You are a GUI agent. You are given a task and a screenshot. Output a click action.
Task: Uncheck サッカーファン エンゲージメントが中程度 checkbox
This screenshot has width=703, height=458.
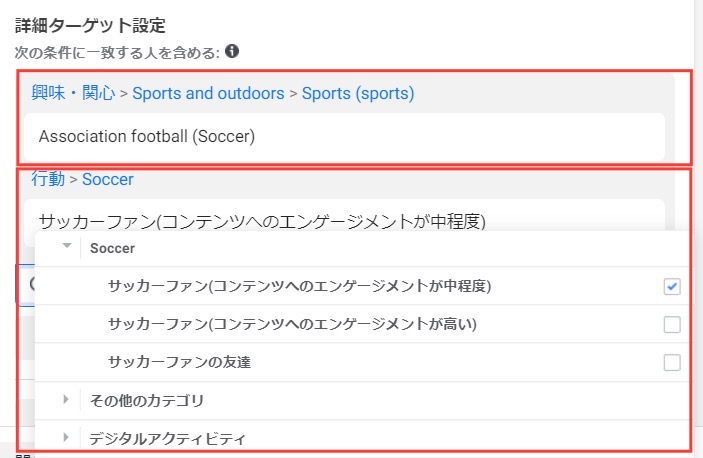coord(672,286)
